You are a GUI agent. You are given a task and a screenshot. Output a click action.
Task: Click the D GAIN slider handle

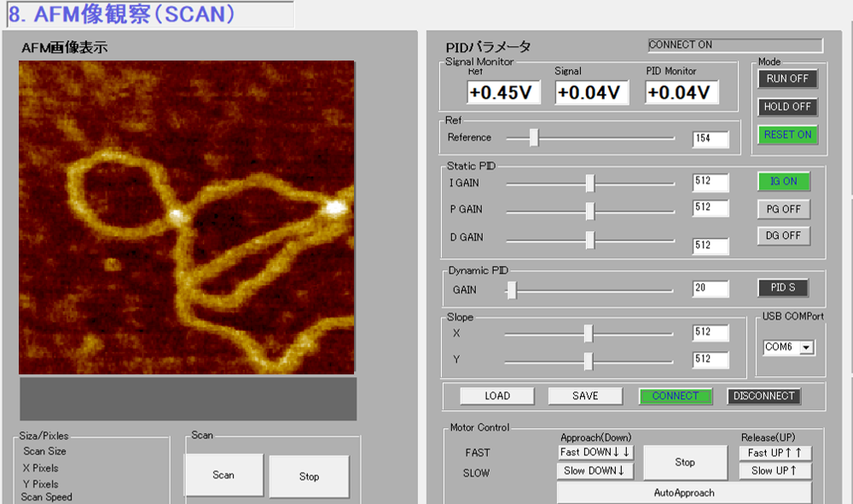590,240
